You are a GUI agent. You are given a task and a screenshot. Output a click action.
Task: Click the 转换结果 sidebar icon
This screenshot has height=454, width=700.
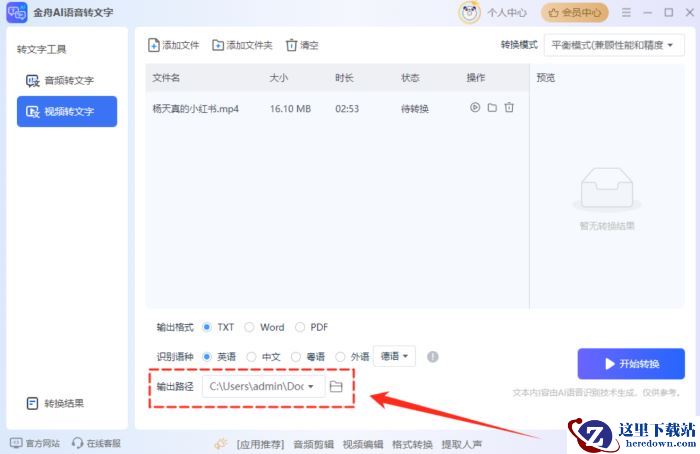pos(32,404)
